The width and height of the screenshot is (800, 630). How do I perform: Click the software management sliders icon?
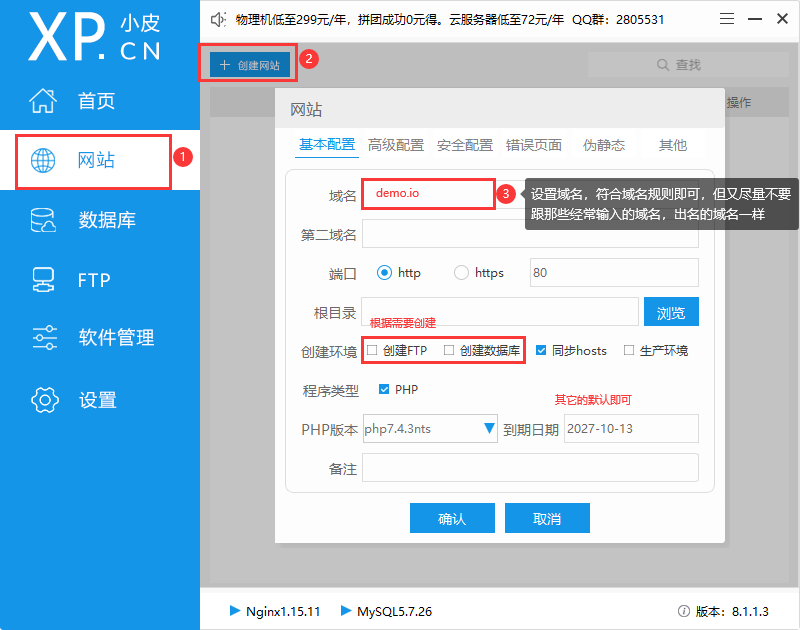tap(44, 338)
